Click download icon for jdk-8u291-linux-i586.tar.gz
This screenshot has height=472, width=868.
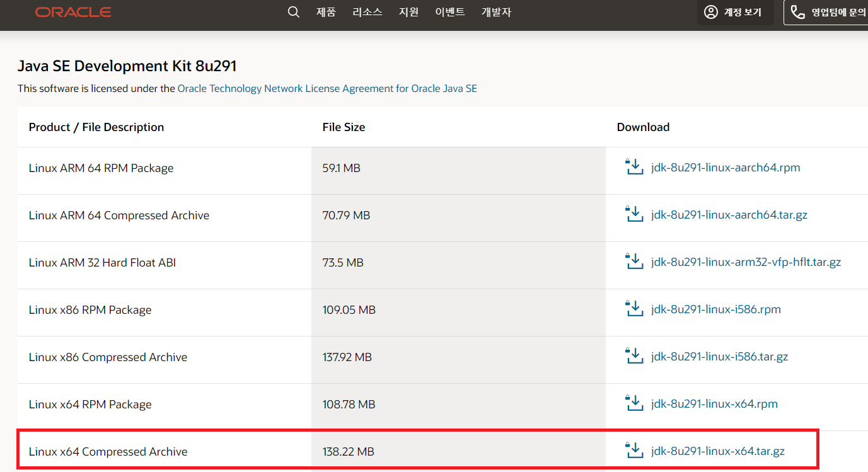pyautogui.click(x=634, y=357)
